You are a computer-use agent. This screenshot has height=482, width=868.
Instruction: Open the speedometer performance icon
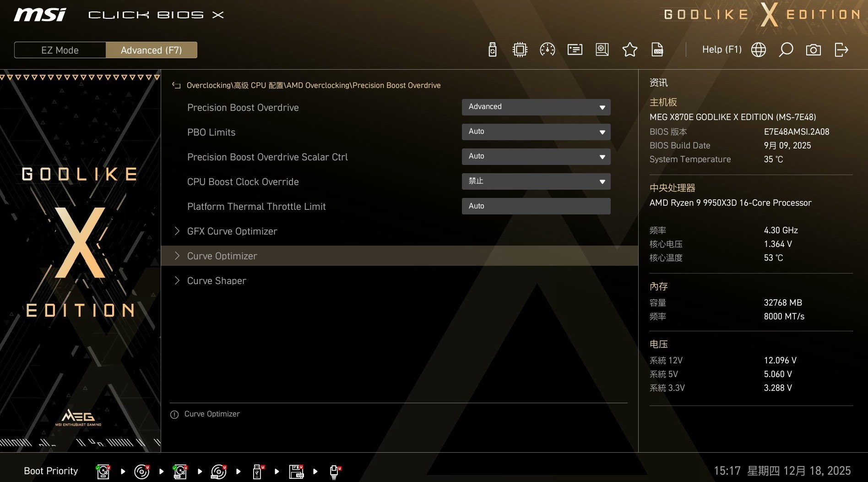point(547,49)
